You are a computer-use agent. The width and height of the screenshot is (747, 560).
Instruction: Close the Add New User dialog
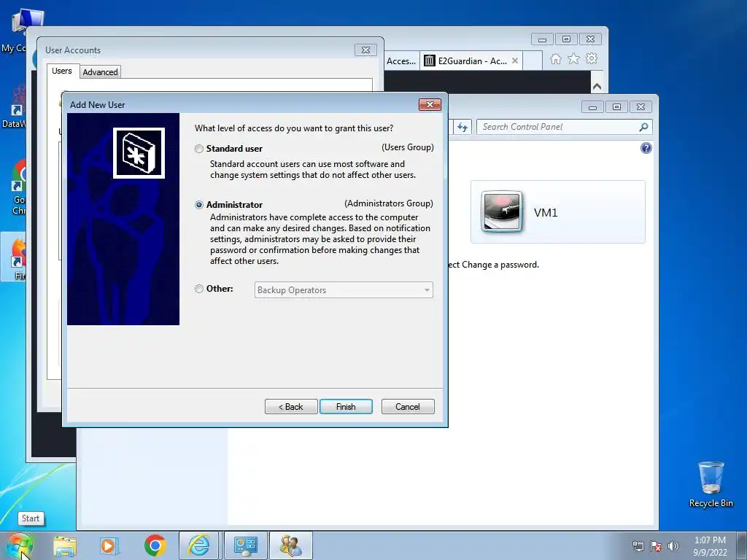pyautogui.click(x=430, y=104)
